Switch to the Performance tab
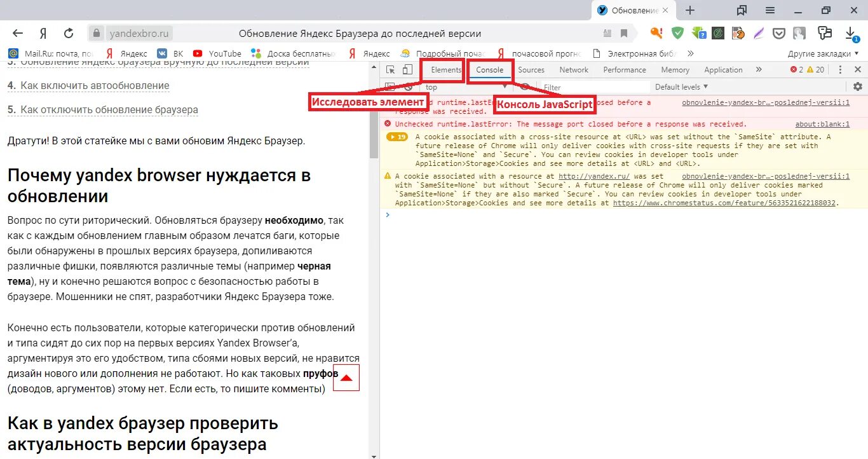 [625, 70]
